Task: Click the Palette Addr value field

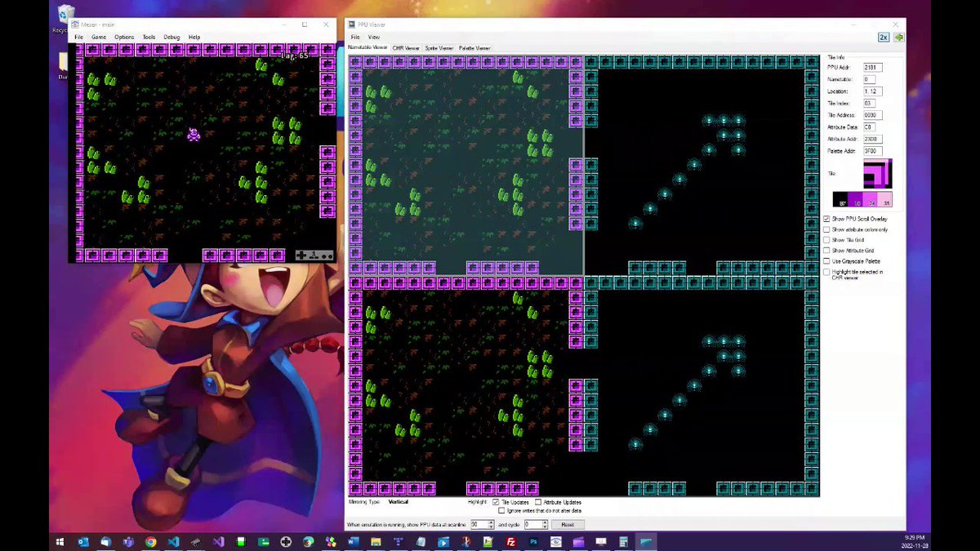Action: [x=872, y=151]
